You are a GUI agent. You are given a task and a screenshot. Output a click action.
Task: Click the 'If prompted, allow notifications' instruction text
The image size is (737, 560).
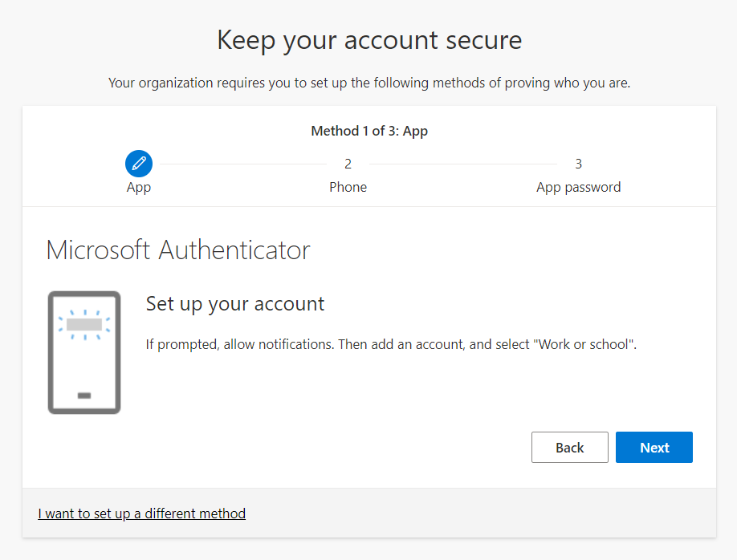click(x=391, y=345)
